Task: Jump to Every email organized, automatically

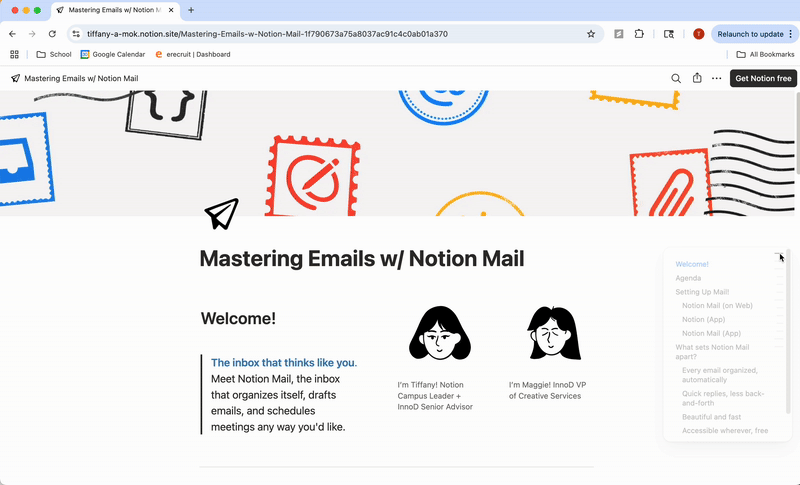Action: point(719,375)
